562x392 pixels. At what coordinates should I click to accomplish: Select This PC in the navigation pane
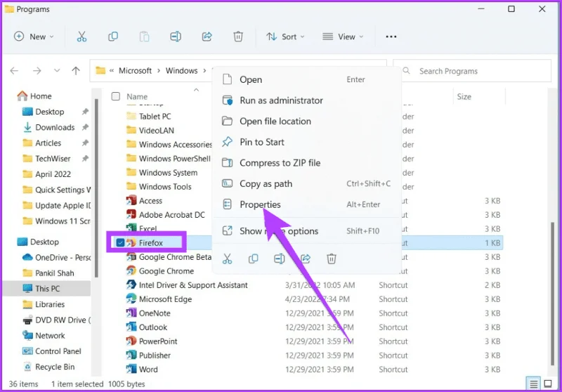coord(47,289)
